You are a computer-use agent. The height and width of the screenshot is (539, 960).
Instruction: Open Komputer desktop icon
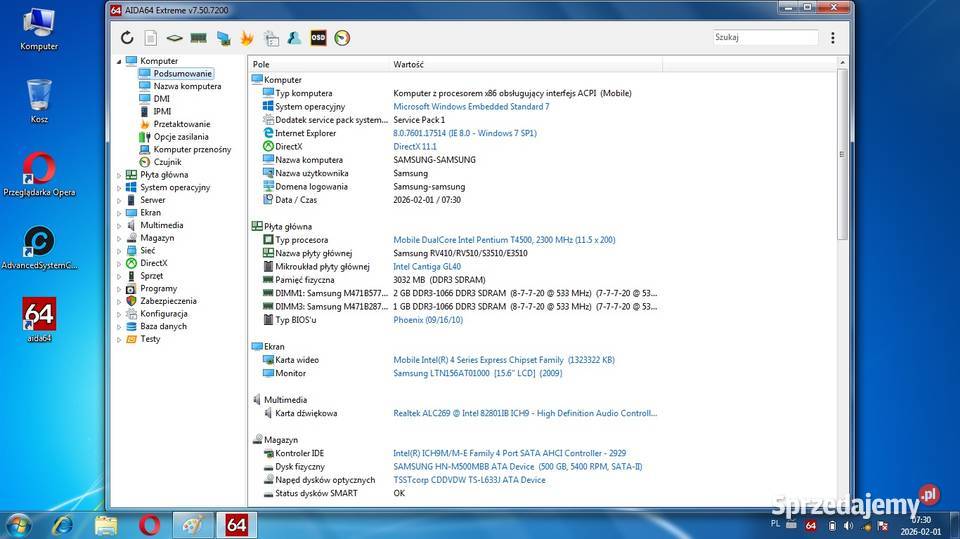[39, 29]
